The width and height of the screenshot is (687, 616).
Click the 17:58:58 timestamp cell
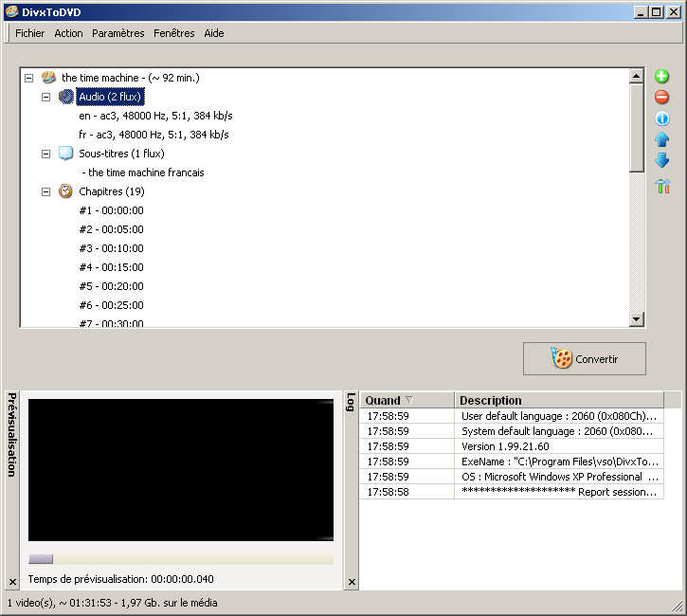407,492
